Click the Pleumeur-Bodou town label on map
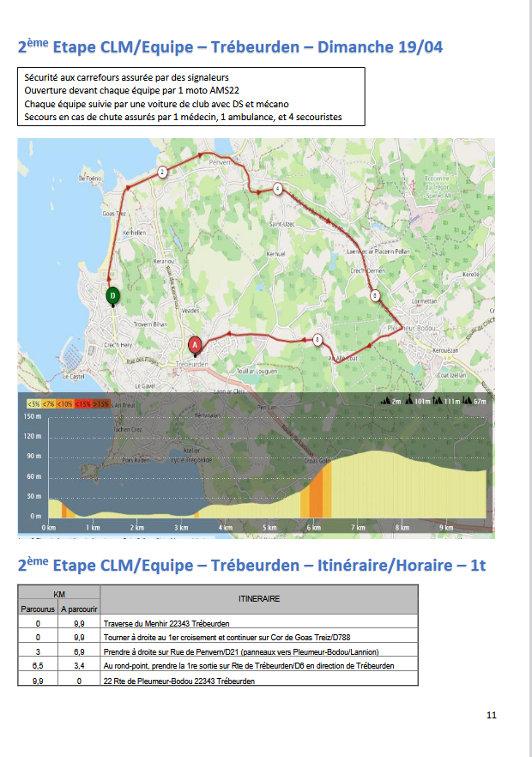The image size is (532, 757). [x=410, y=329]
